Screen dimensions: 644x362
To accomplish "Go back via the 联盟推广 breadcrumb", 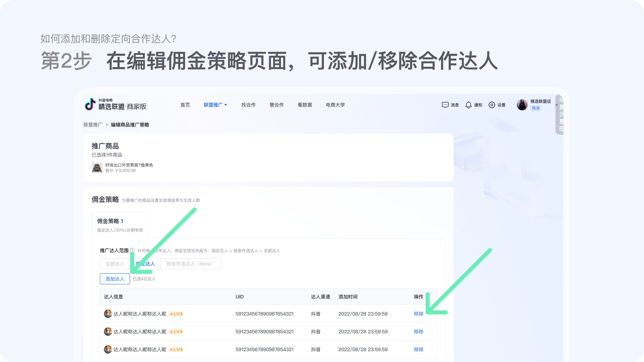I will [x=93, y=124].
